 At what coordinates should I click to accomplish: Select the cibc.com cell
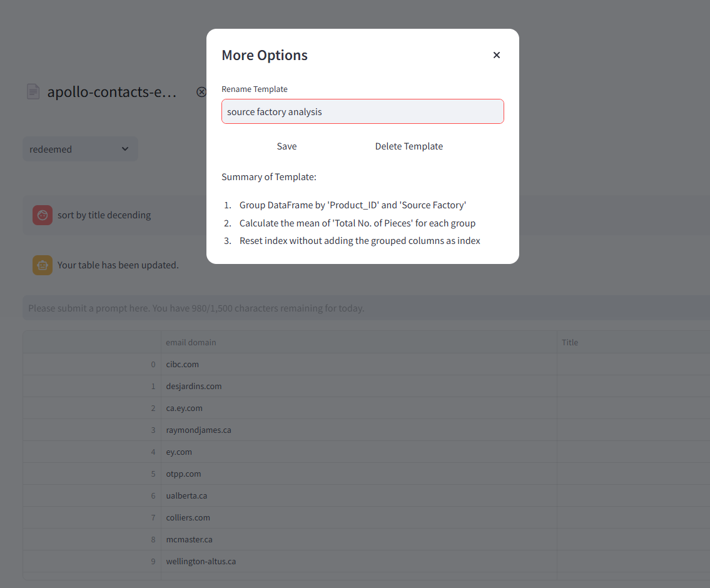(x=183, y=365)
